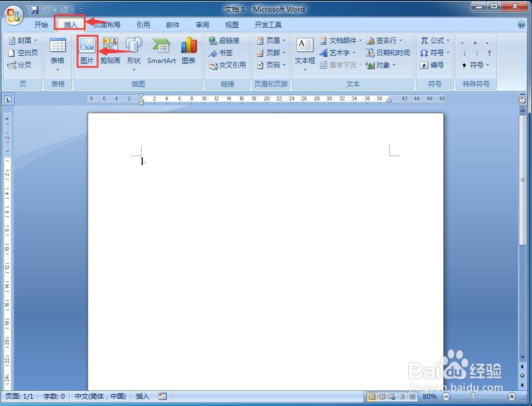Open the 80% zoom level dialog
The image size is (532, 406).
[429, 396]
